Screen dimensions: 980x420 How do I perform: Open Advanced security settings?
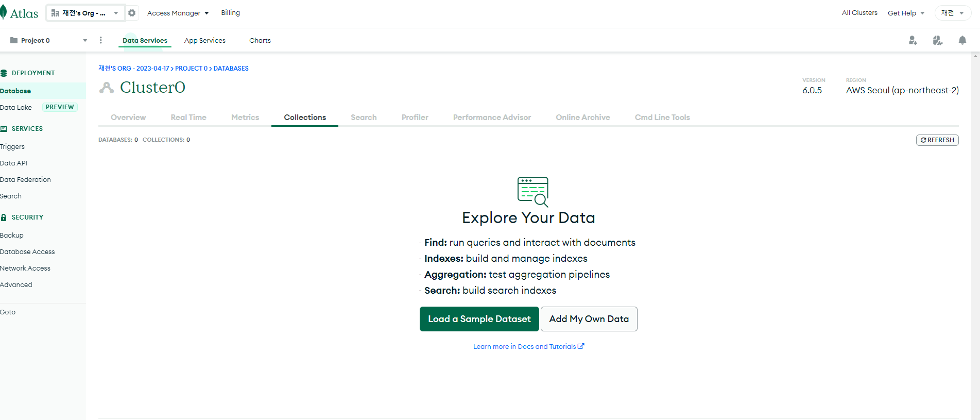(x=16, y=285)
